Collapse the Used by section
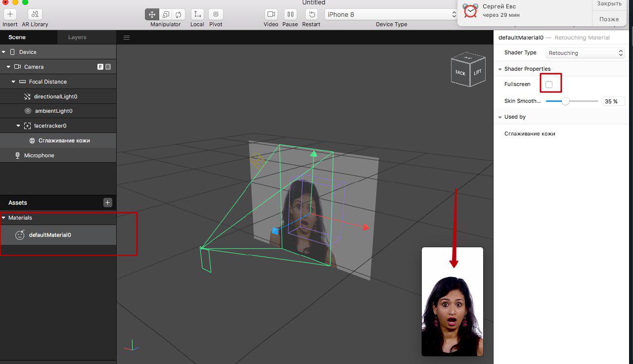Viewport: 633px width, 364px height. [500, 117]
